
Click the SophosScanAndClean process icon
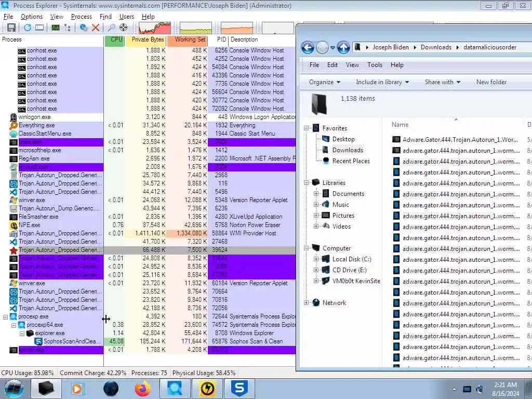point(38,342)
